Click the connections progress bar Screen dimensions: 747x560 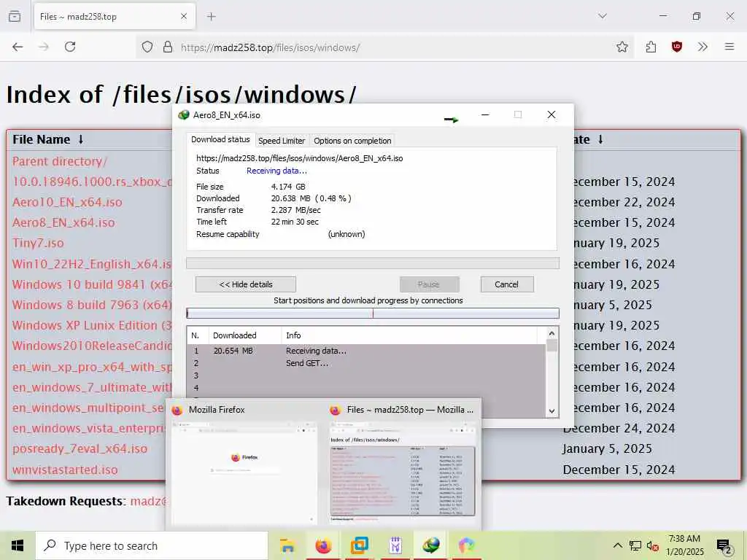coord(373,313)
